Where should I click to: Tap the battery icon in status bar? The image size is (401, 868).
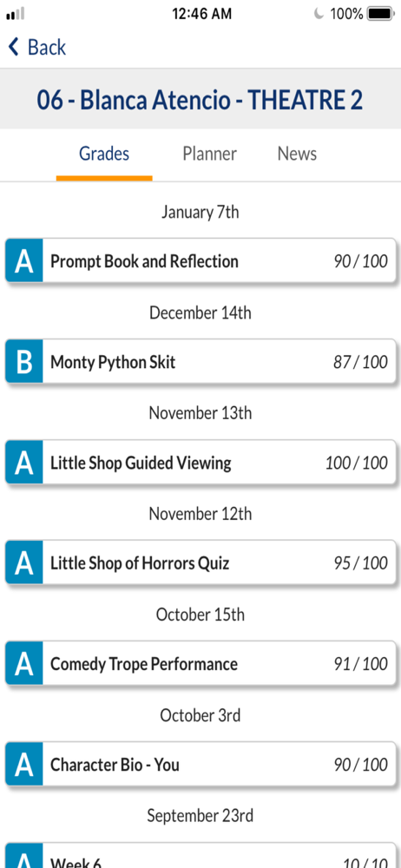click(380, 14)
